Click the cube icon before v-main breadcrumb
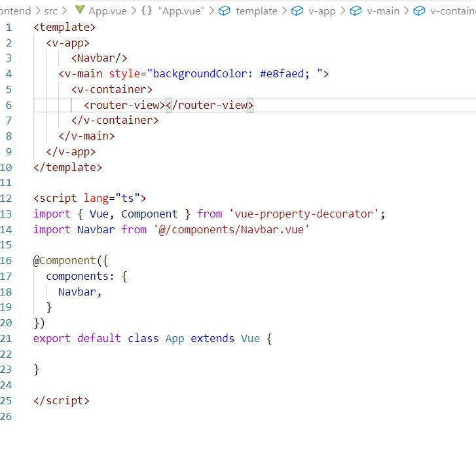 click(x=356, y=11)
